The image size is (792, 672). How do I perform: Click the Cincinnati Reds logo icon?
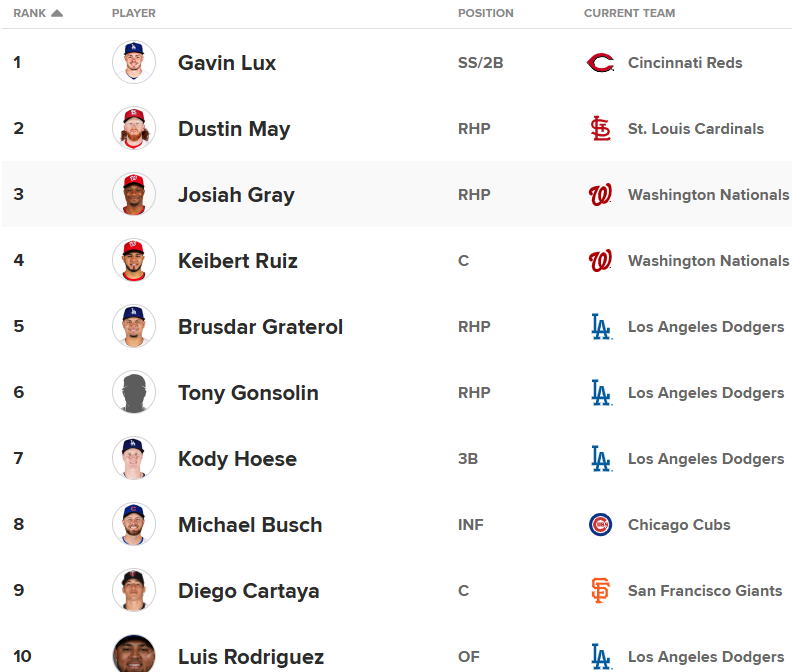click(x=600, y=63)
